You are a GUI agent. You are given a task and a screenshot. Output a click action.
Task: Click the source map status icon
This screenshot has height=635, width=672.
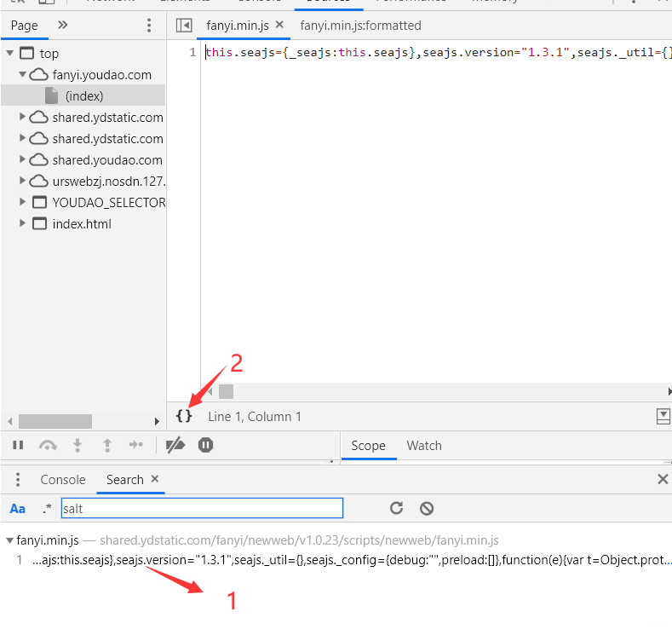(663, 416)
